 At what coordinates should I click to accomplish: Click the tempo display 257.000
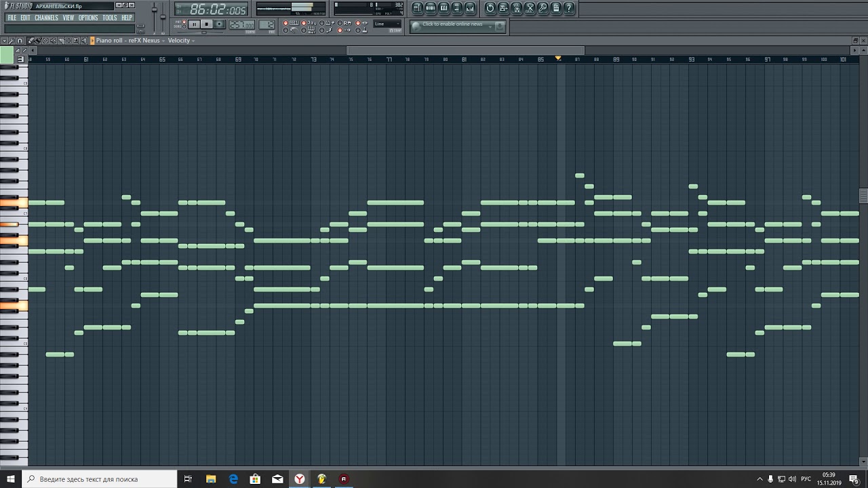pos(242,25)
